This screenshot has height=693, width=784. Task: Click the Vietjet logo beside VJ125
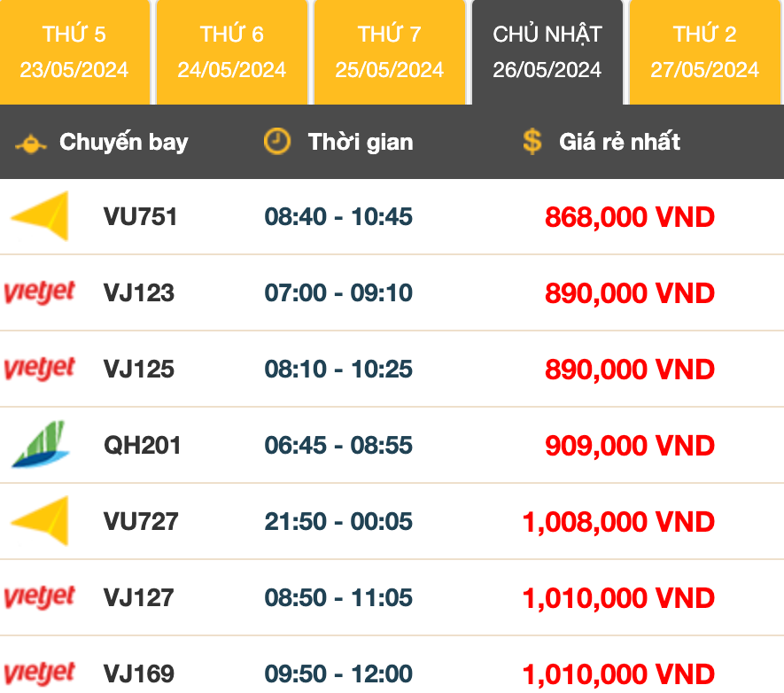pyautogui.click(x=41, y=369)
